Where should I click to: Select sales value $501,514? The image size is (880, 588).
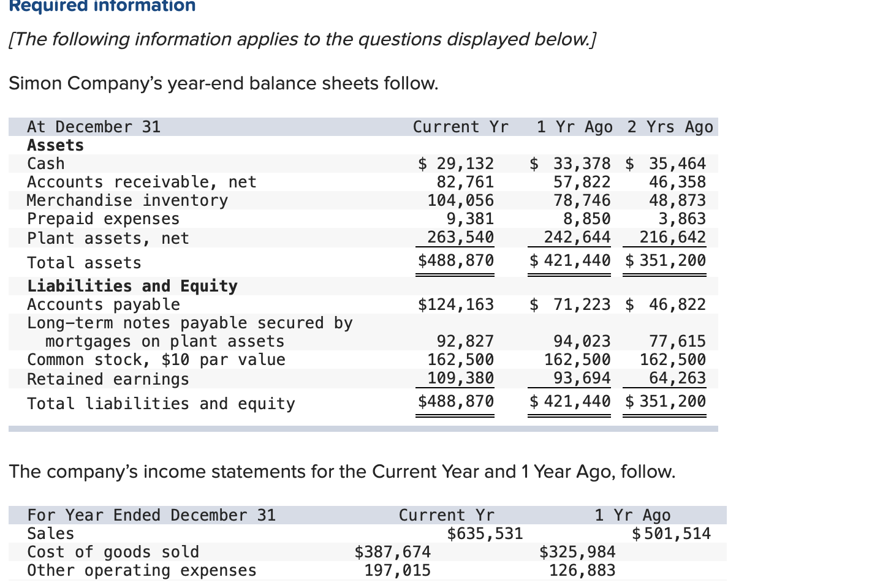tap(671, 533)
